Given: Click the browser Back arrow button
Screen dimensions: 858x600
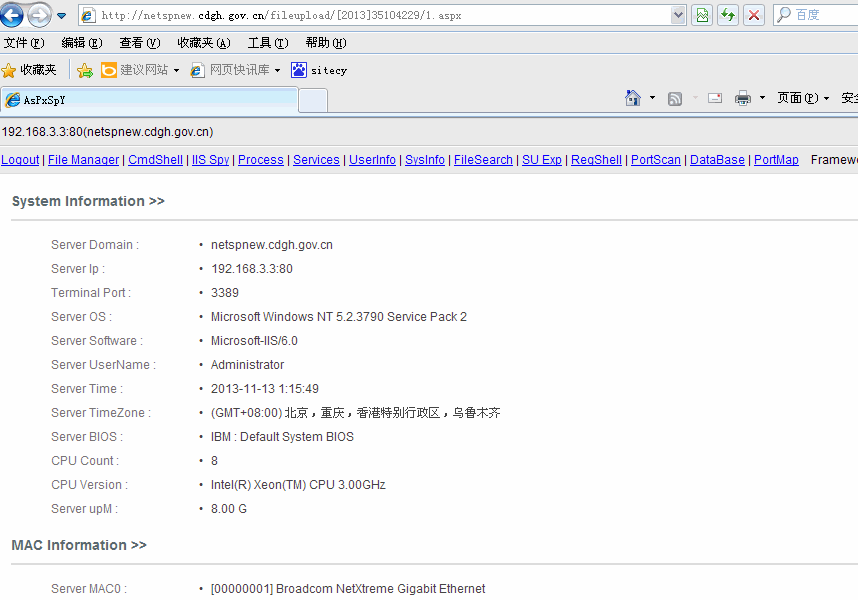Looking at the screenshot, I should 12,15.
